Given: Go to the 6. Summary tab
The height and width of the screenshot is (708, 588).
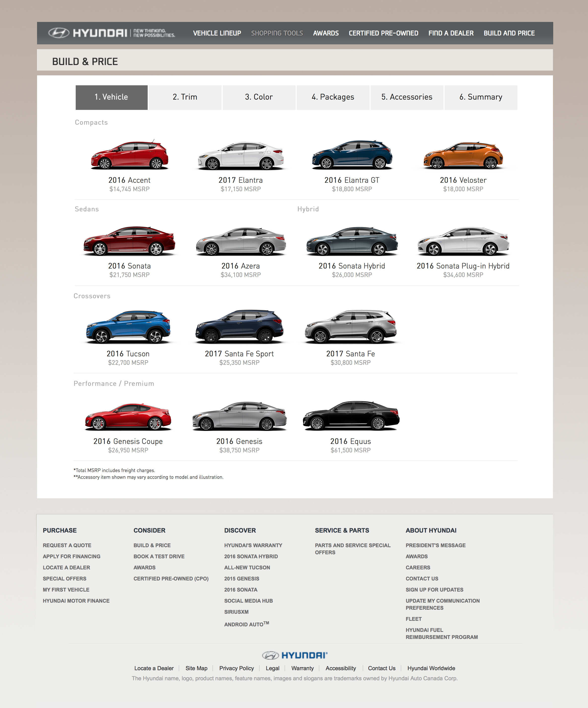Looking at the screenshot, I should click(480, 97).
